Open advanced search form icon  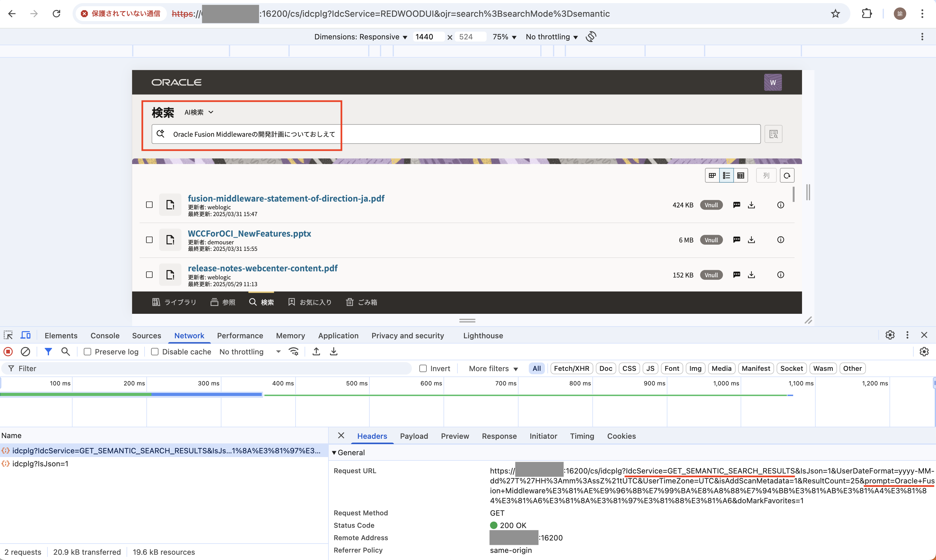[x=773, y=134]
